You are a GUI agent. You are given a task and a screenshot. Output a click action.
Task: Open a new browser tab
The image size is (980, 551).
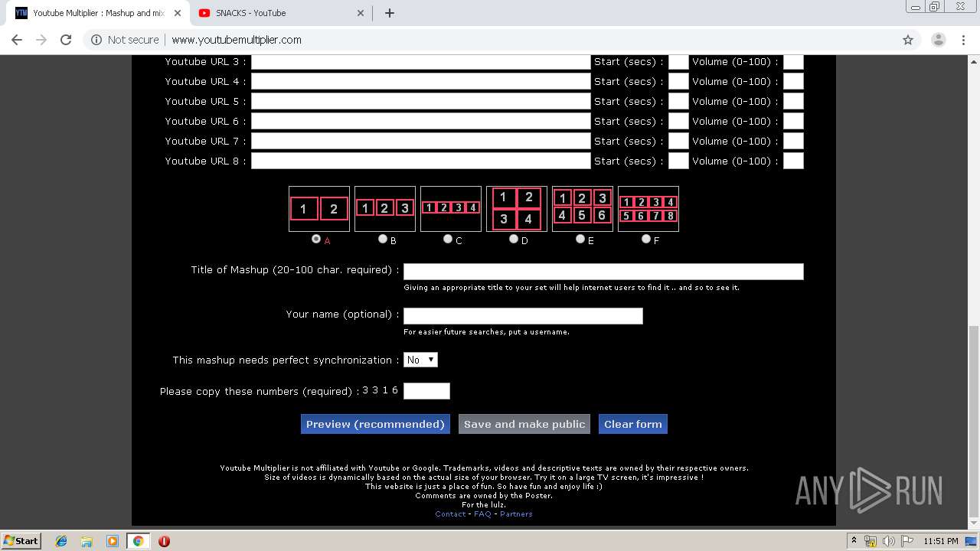click(x=390, y=13)
